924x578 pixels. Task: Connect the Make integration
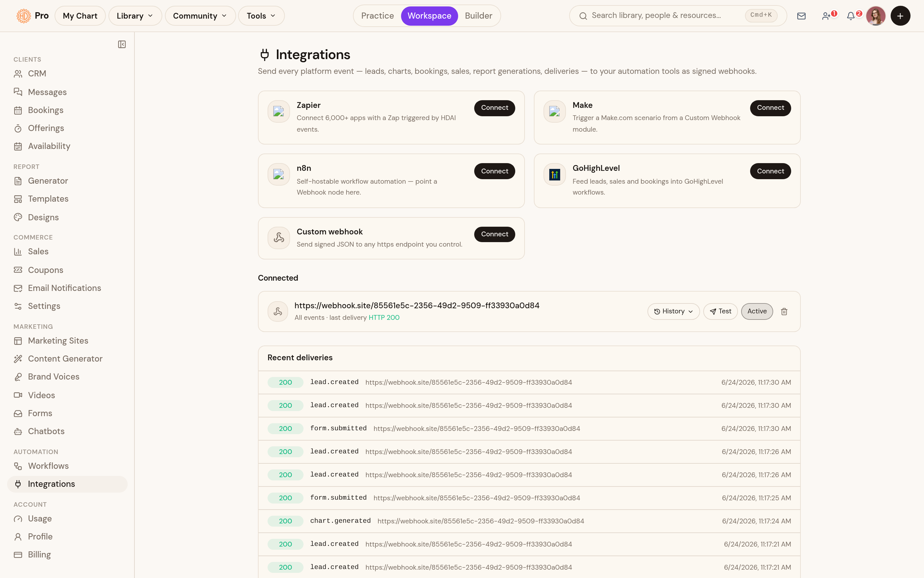click(770, 108)
